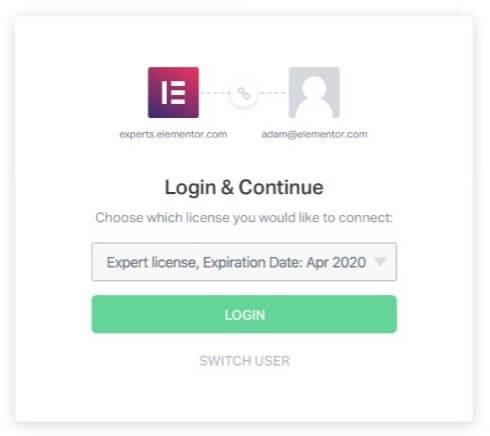Click the green LOGIN button
The width and height of the screenshot is (490, 436).
point(244,314)
